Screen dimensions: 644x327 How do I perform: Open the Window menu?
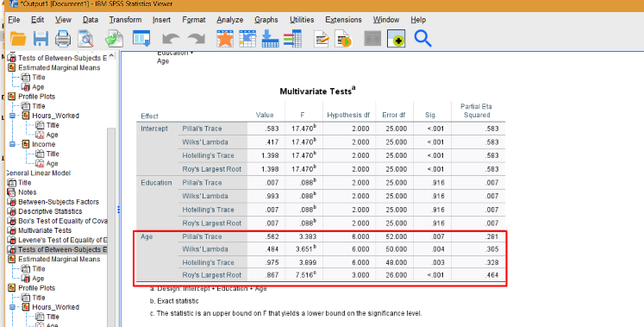pyautogui.click(x=386, y=20)
